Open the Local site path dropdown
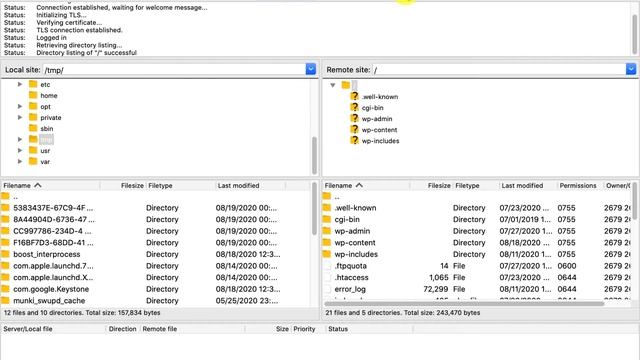 click(311, 69)
